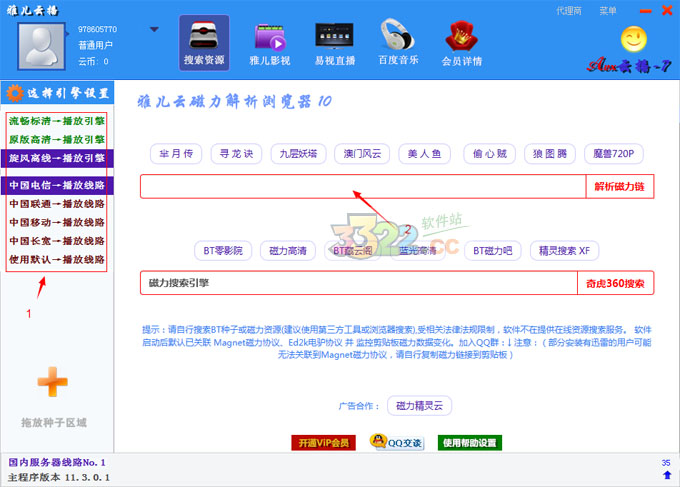Open the 磁力精灵云 ad partner link
Viewport: 680px width, 487px height.
click(419, 406)
